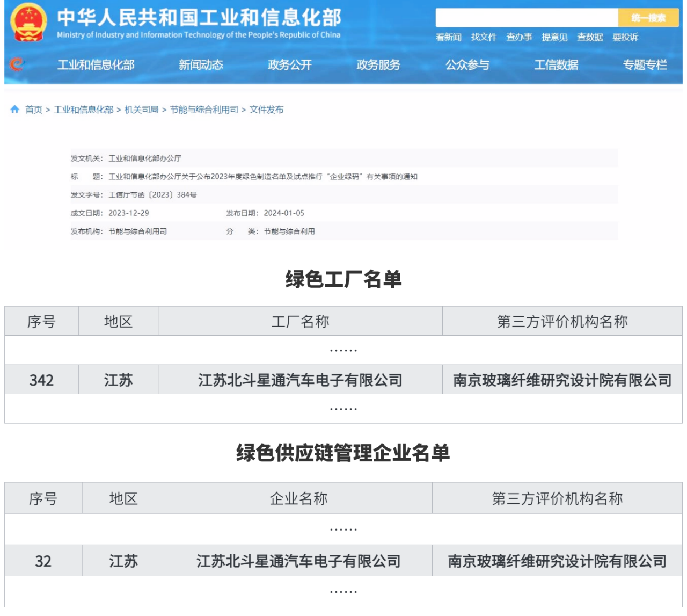This screenshot has width=687, height=616.
Task: Select the 查办事 quick link
Action: click(519, 37)
